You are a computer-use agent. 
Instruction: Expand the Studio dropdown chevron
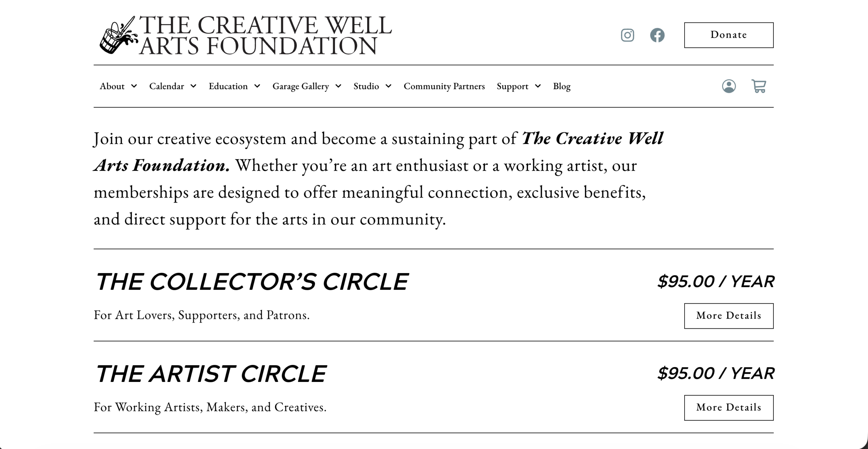389,86
